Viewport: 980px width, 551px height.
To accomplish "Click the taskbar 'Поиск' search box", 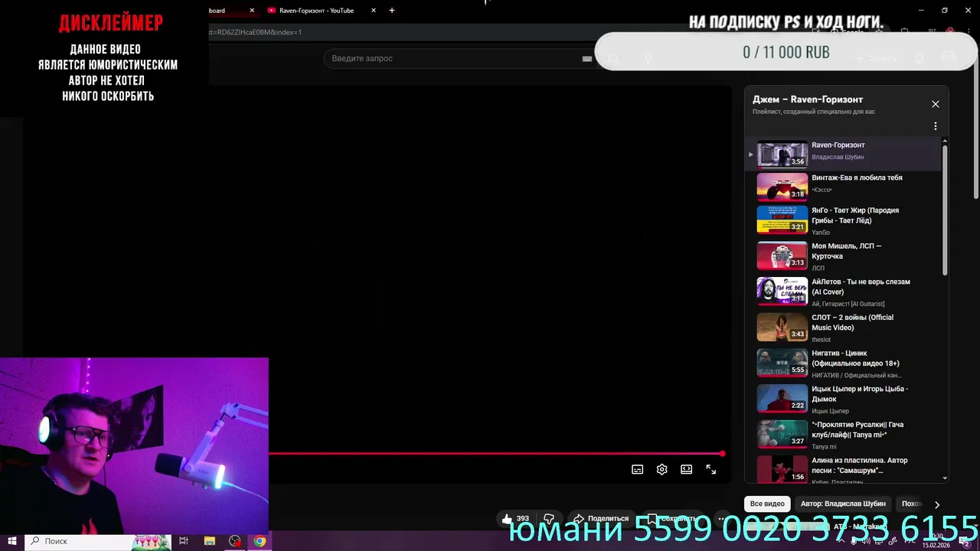I will [x=97, y=541].
